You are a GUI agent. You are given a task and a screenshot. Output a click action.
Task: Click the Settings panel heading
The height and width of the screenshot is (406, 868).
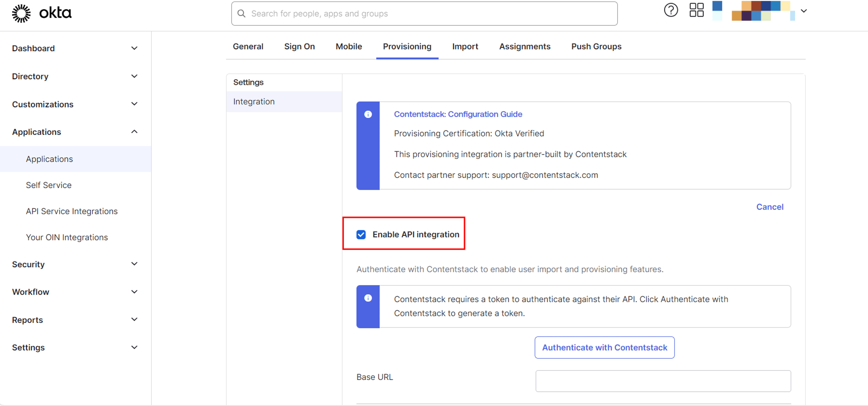coord(248,82)
